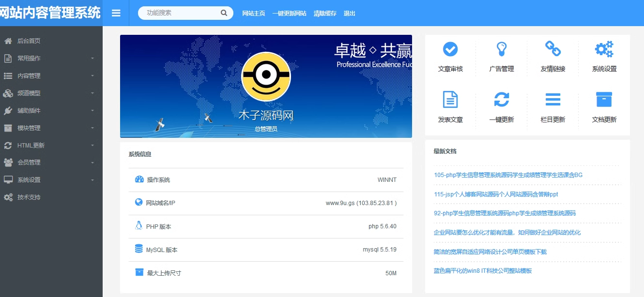This screenshot has height=297, width=644.
Task: Click the 网站内容管理系统 logo title
Action: 50,13
